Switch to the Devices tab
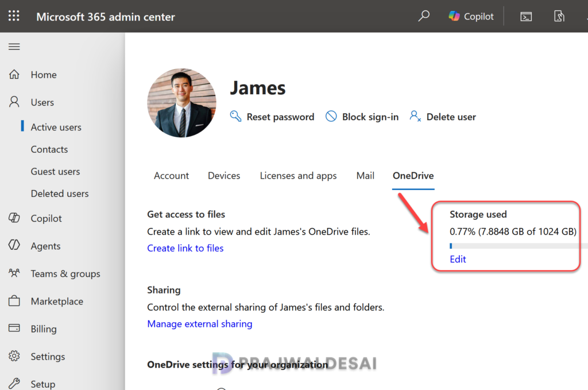This screenshot has width=588, height=390. pyautogui.click(x=224, y=176)
